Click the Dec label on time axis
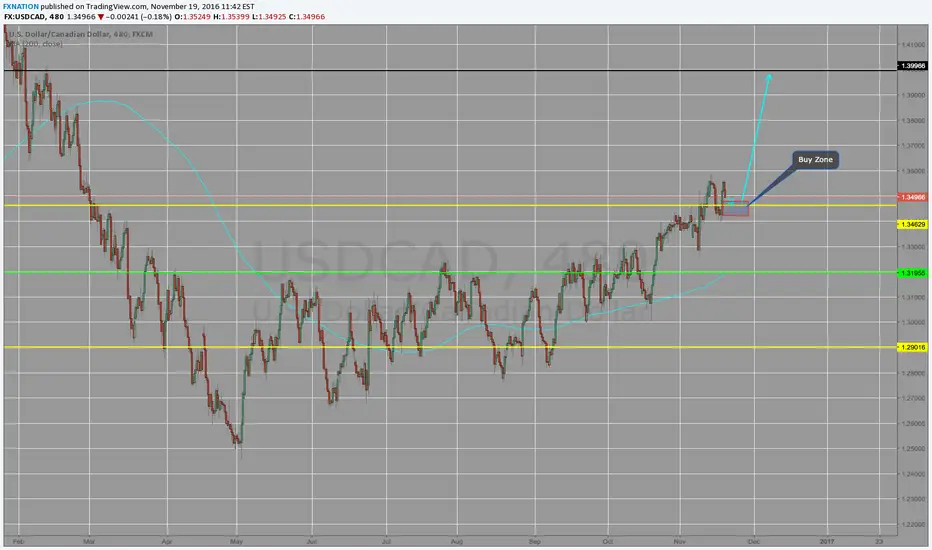The height and width of the screenshot is (550, 932). [754, 542]
